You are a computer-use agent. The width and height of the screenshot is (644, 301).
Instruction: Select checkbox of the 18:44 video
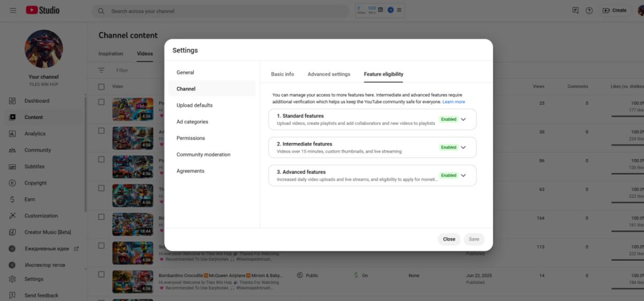click(101, 217)
